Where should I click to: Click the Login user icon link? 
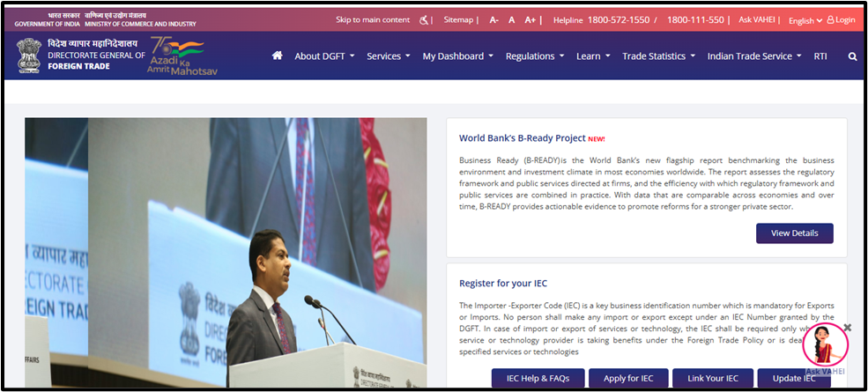click(x=841, y=20)
